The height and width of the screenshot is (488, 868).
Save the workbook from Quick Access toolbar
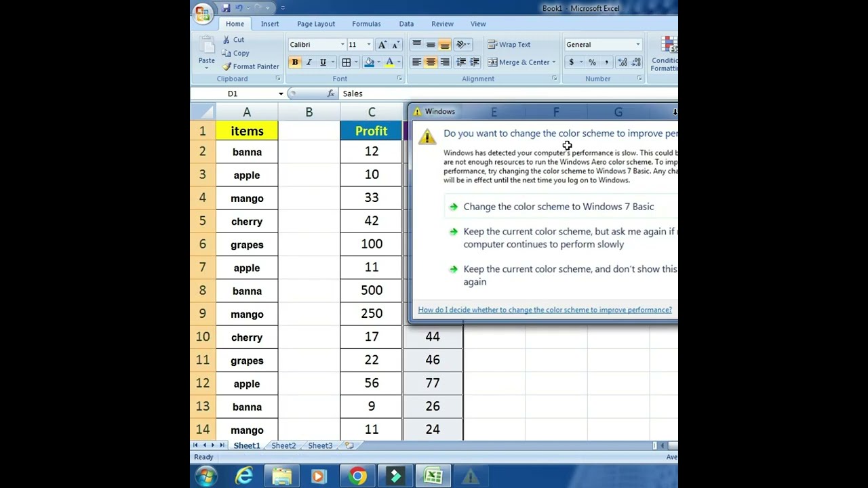click(226, 8)
